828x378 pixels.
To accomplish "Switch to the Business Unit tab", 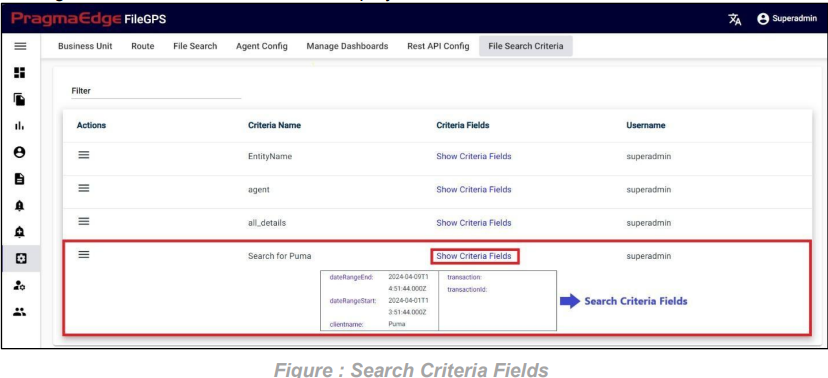I will (85, 46).
